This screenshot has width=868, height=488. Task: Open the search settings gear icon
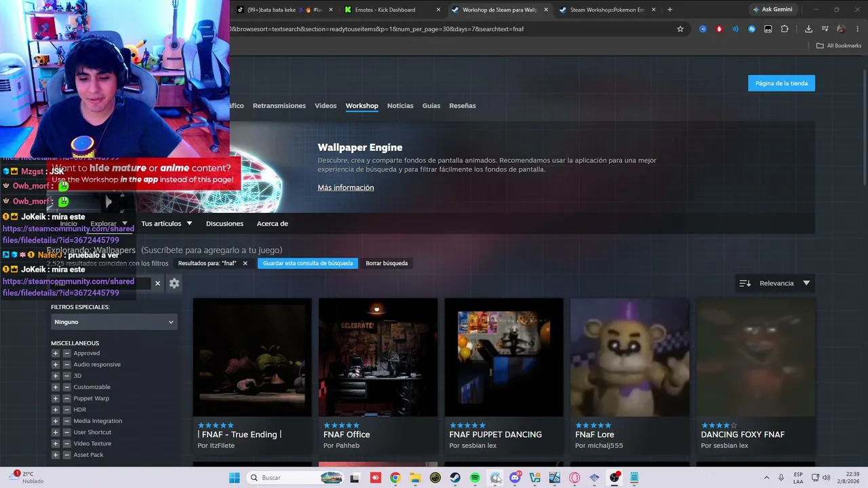(174, 283)
